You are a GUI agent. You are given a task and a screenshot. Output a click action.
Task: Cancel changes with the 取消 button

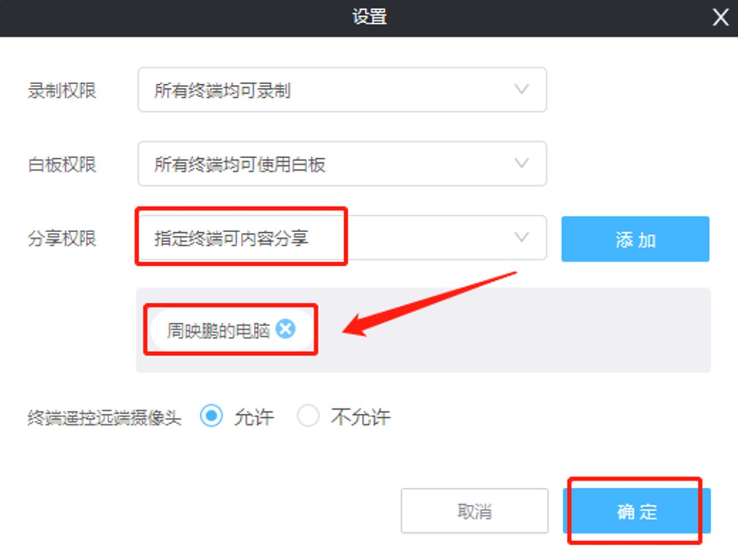pyautogui.click(x=475, y=511)
